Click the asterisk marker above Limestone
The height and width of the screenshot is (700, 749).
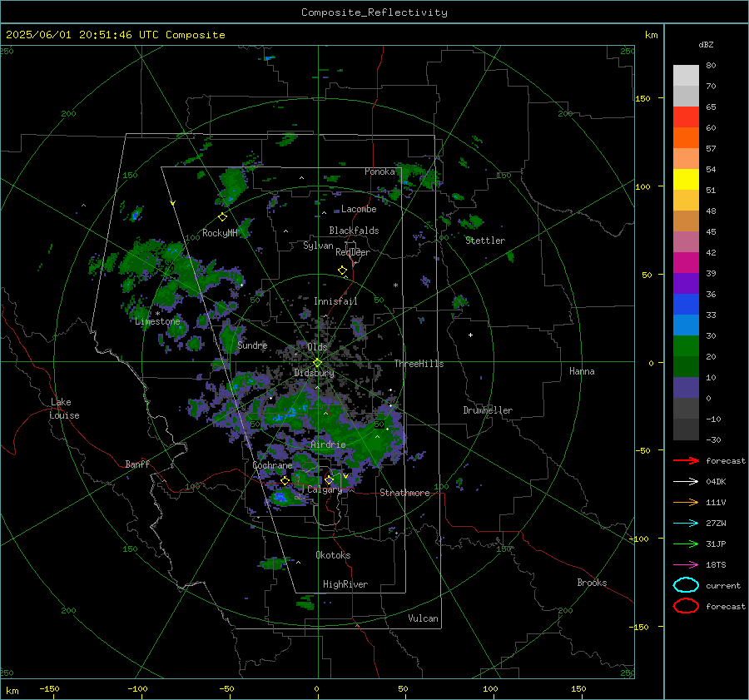(157, 314)
